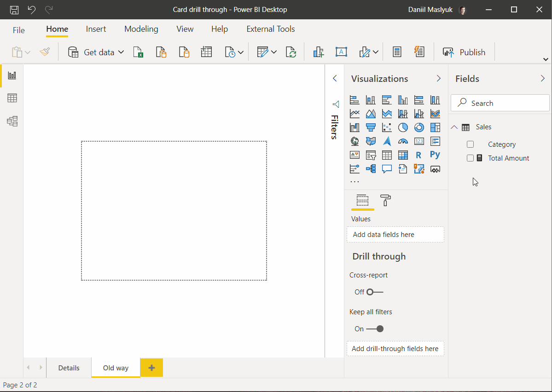Insert a Text box from ribbon
Image resolution: width=552 pixels, height=392 pixels.
click(341, 52)
